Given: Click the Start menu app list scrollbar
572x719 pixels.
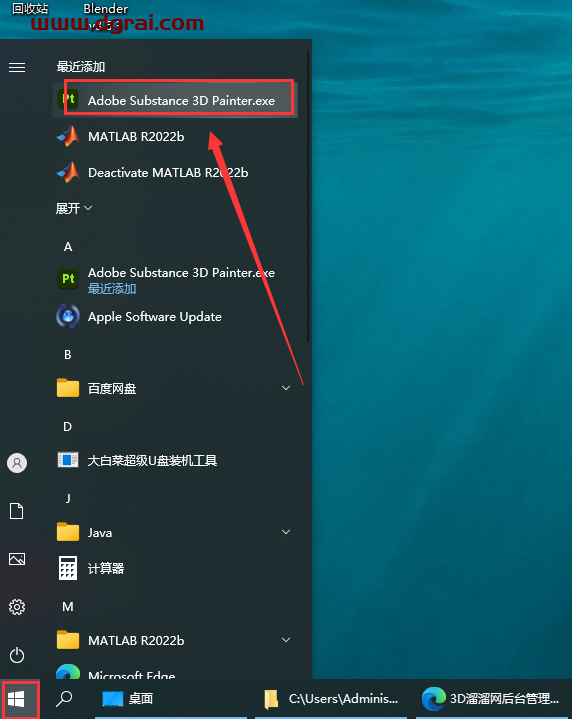Looking at the screenshot, I should pyautogui.click(x=309, y=196).
